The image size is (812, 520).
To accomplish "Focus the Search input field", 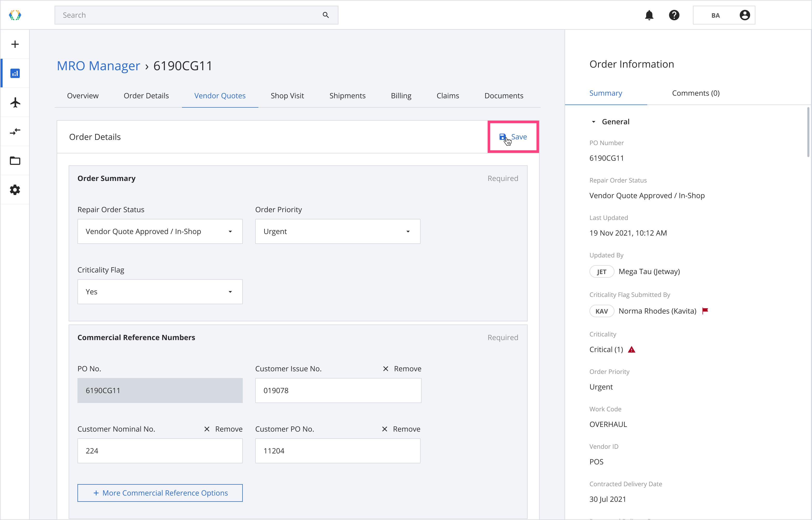I will [x=196, y=15].
